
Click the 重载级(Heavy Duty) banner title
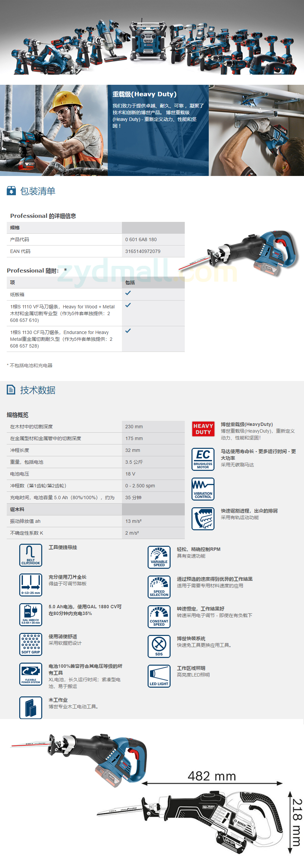coord(145,94)
